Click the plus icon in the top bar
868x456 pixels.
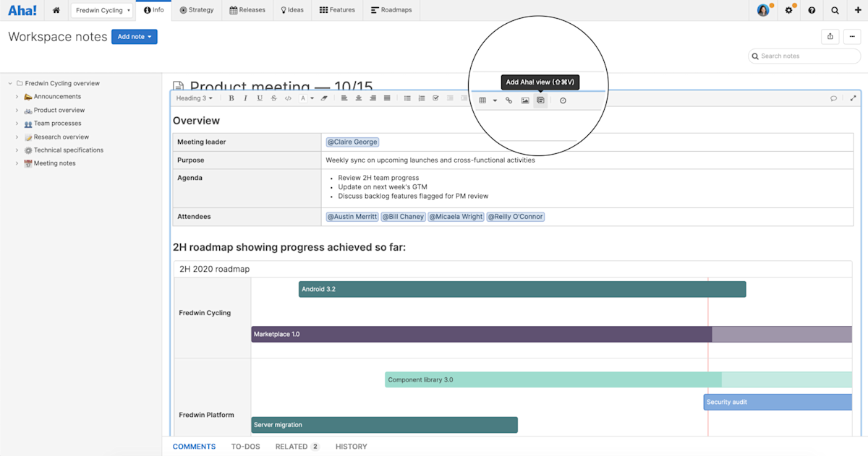[x=858, y=10]
